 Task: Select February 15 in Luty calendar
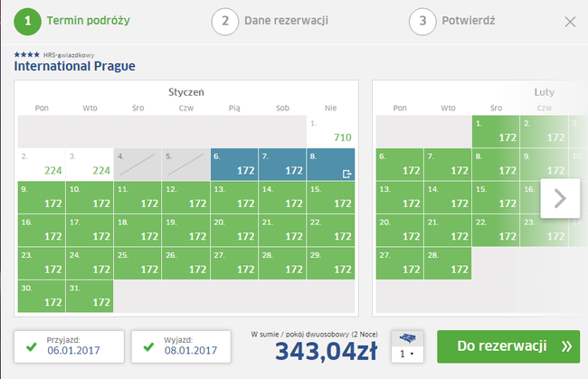coord(496,197)
